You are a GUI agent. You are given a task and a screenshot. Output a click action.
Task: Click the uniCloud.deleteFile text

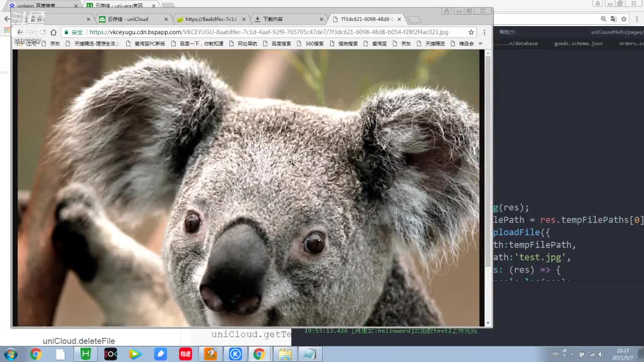pos(79,341)
